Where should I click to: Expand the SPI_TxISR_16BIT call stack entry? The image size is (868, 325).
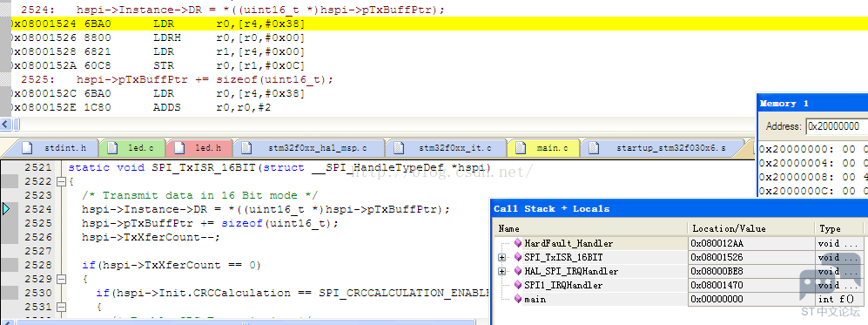[x=501, y=257]
